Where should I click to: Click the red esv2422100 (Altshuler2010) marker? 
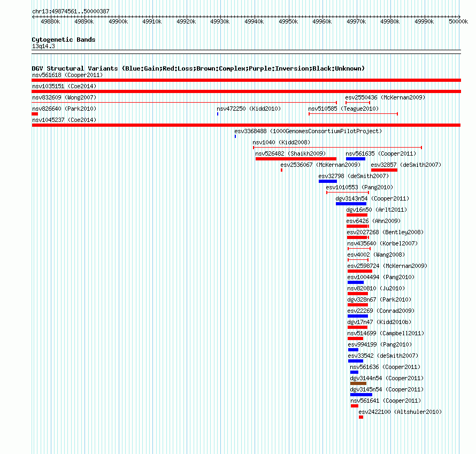click(361, 417)
